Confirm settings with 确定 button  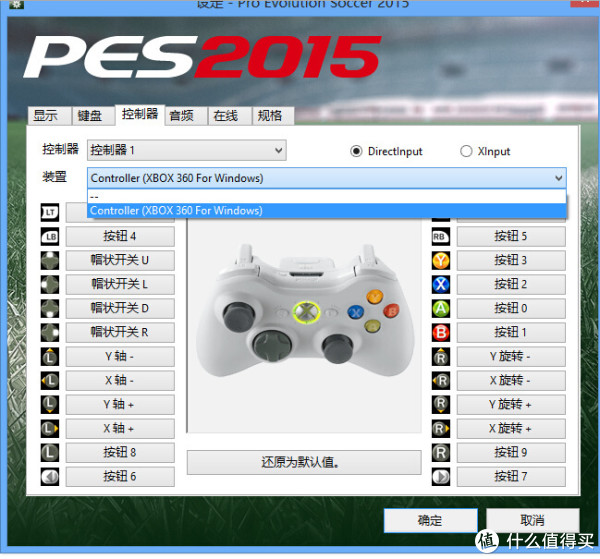pyautogui.click(x=430, y=520)
